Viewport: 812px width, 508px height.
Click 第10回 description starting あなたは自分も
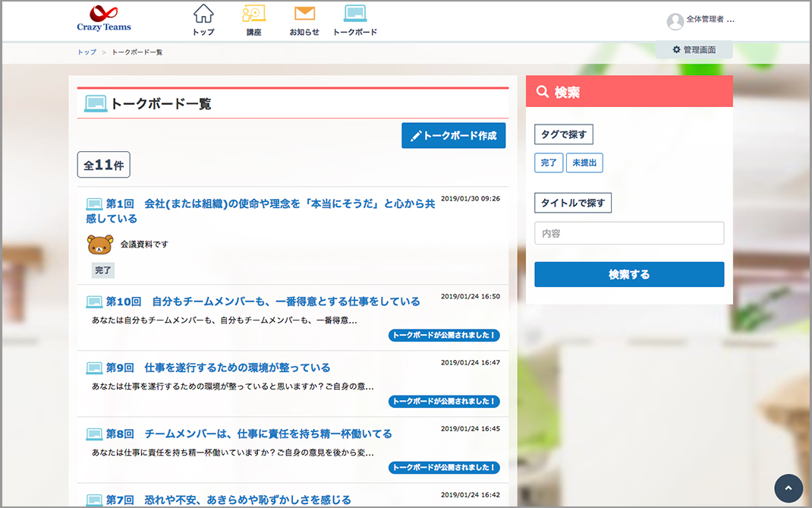pyautogui.click(x=224, y=320)
